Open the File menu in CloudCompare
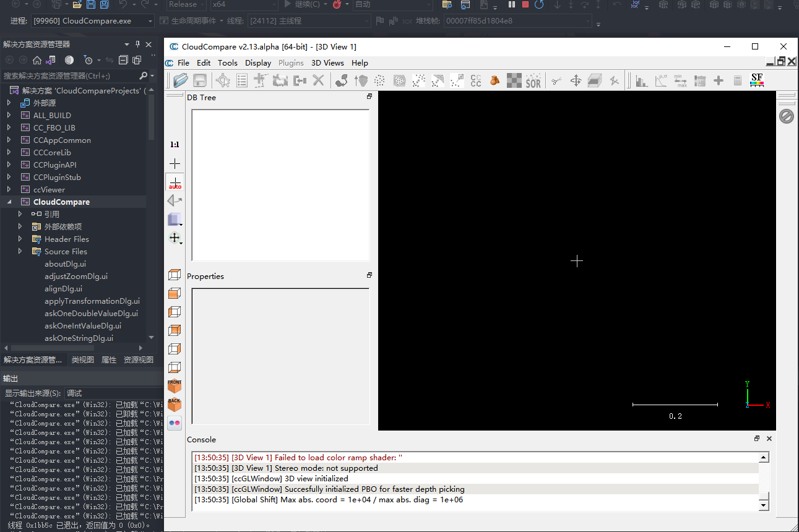The width and height of the screenshot is (799, 532). [183, 62]
